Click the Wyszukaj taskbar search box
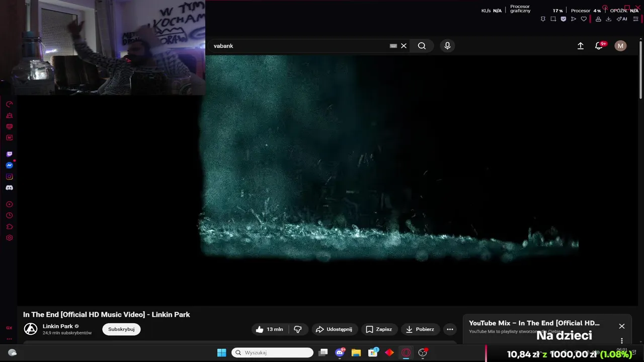 [272, 352]
